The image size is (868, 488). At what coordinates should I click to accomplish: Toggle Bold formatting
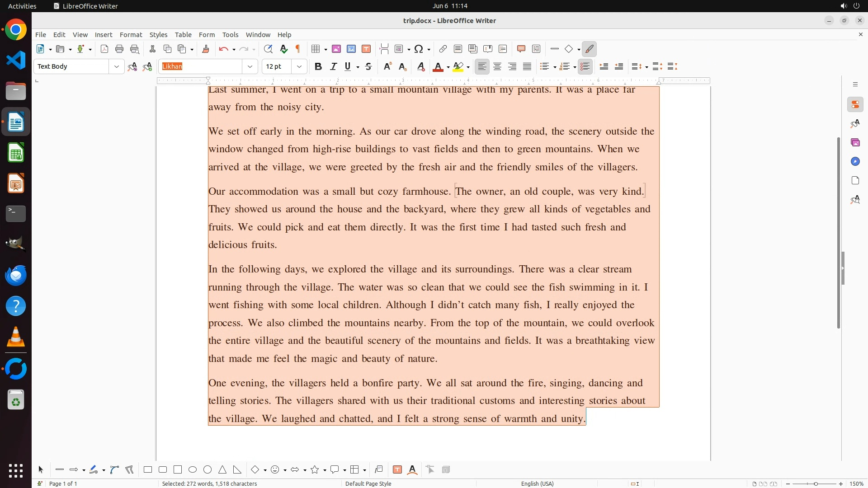318,67
